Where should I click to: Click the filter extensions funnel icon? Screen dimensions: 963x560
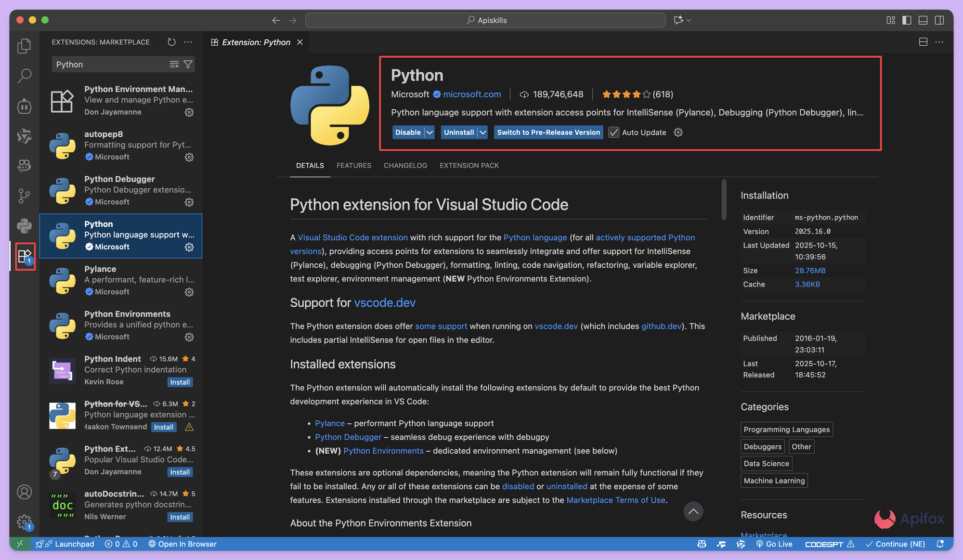(188, 65)
